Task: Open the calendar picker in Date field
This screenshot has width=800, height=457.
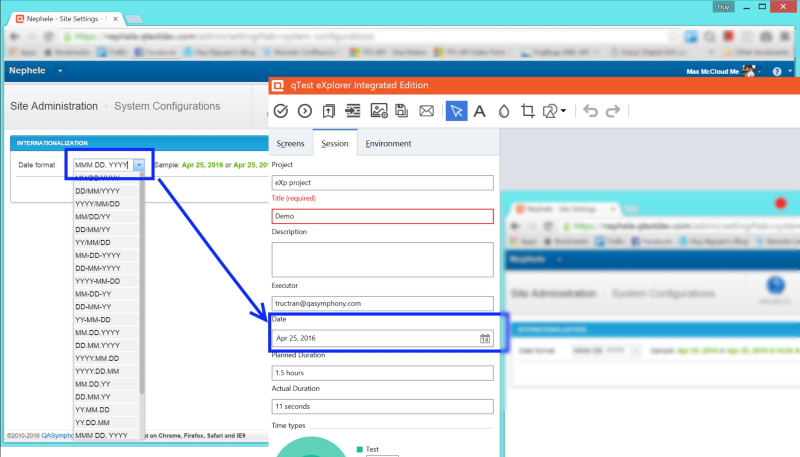Action: click(x=485, y=338)
